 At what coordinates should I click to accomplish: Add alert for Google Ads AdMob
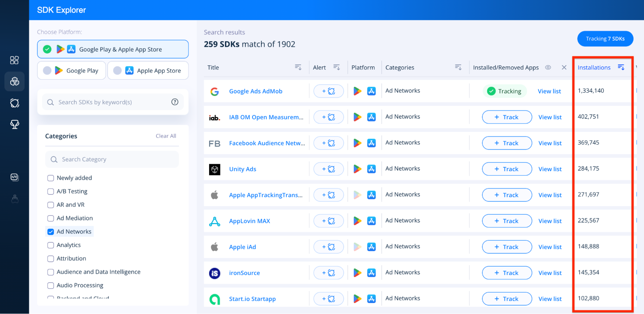pyautogui.click(x=329, y=91)
